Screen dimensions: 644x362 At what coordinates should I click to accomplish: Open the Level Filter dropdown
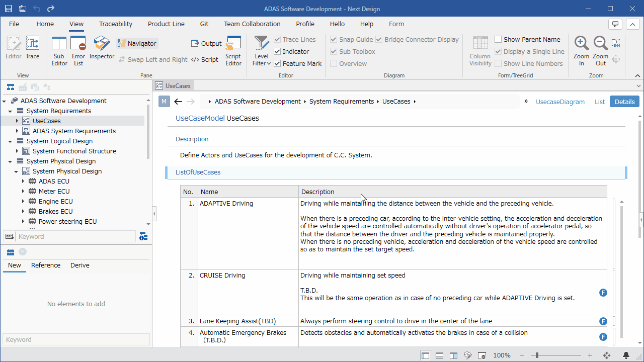tap(262, 51)
